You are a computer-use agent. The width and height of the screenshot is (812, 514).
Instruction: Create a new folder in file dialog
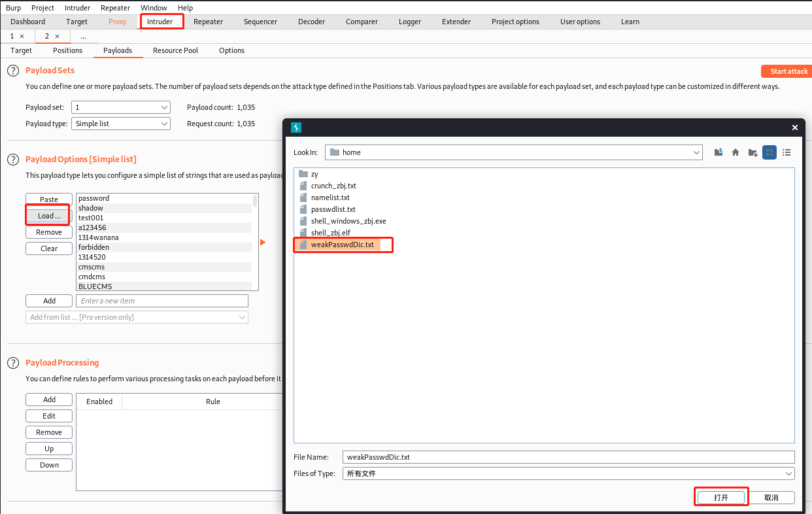753,152
